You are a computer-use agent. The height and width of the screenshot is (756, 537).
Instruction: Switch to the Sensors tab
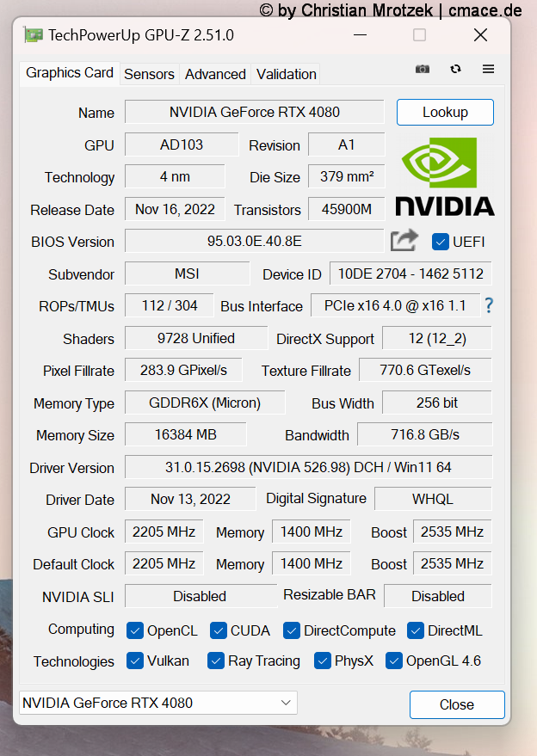(x=149, y=74)
